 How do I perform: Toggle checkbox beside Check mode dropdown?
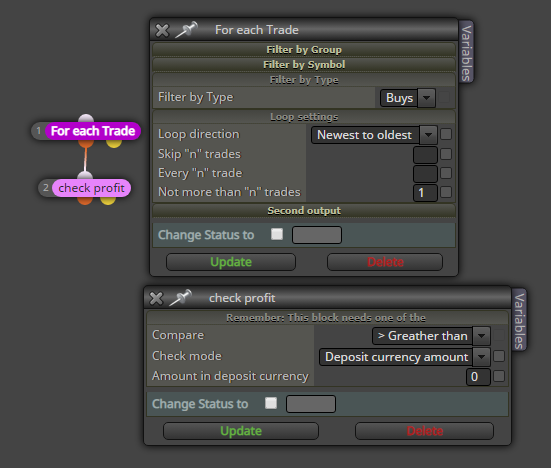tap(499, 356)
